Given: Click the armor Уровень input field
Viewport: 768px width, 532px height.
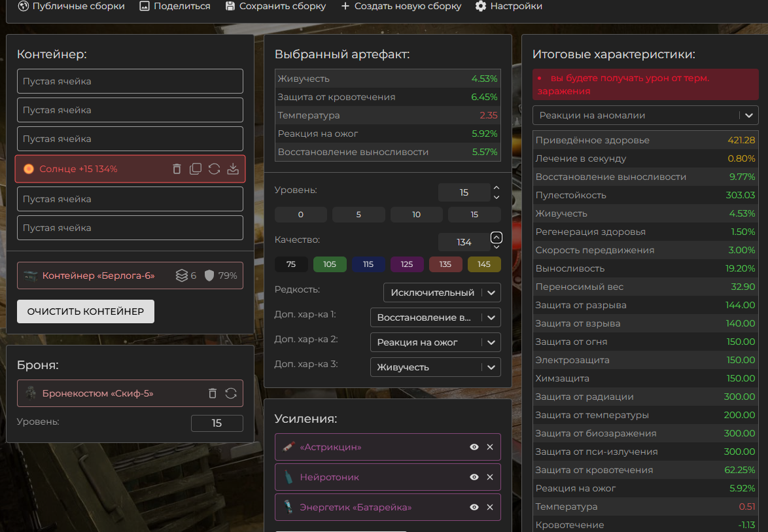Looking at the screenshot, I should click(x=217, y=423).
